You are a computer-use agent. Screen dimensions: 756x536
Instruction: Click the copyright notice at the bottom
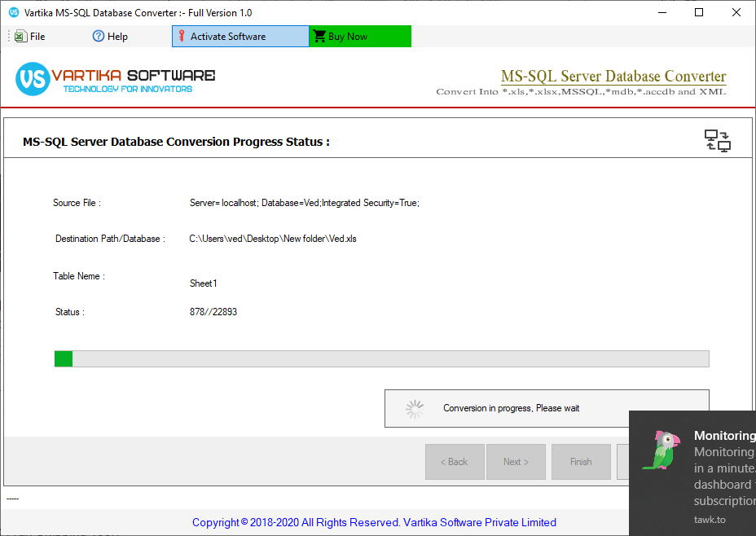coord(374,522)
